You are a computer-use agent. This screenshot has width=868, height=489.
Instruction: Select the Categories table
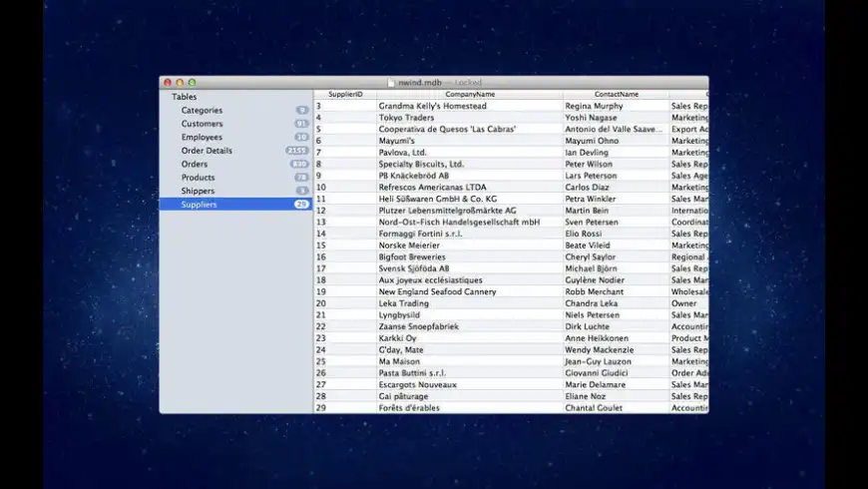pos(202,111)
